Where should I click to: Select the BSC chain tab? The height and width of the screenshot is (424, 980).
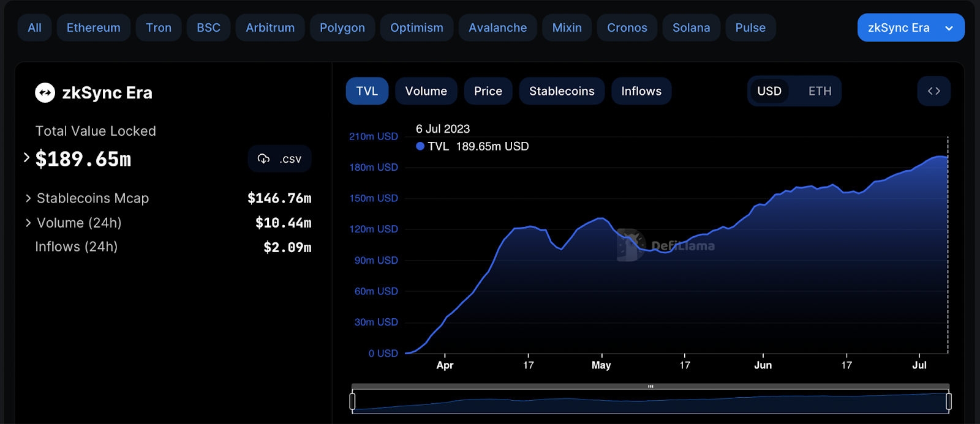[x=209, y=28]
